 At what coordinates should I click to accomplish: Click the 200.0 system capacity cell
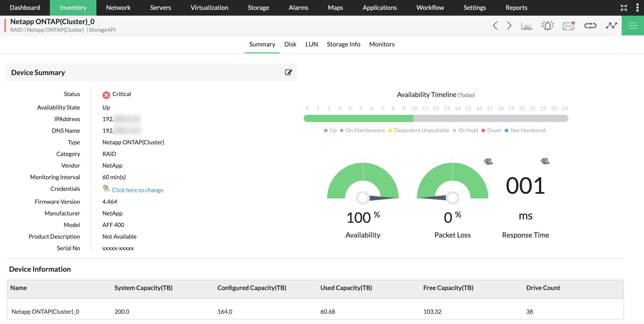(122, 311)
